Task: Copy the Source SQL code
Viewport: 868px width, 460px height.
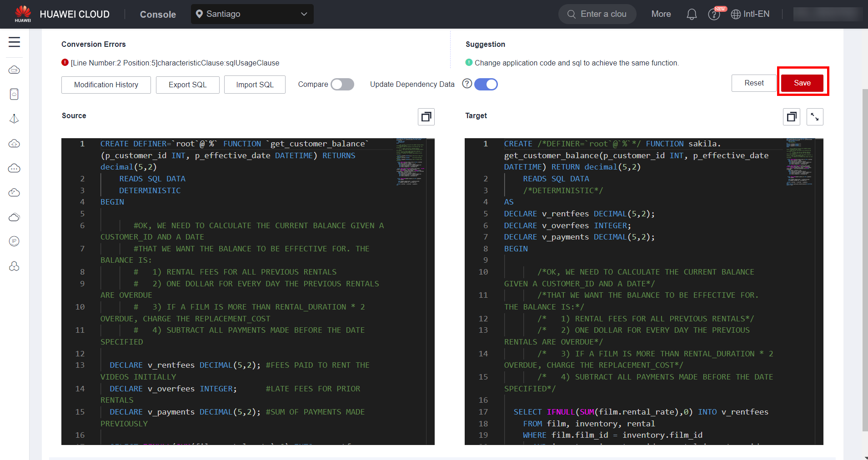Action: tap(426, 117)
